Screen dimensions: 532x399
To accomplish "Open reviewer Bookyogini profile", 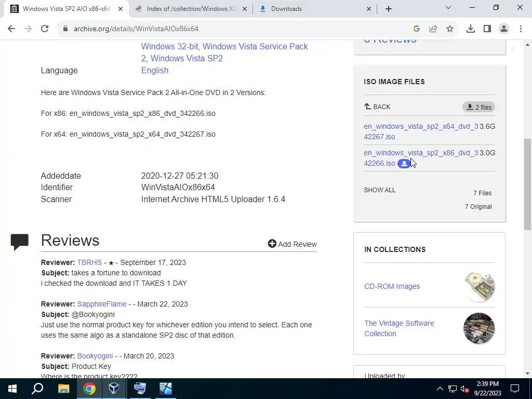I will click(x=95, y=356).
